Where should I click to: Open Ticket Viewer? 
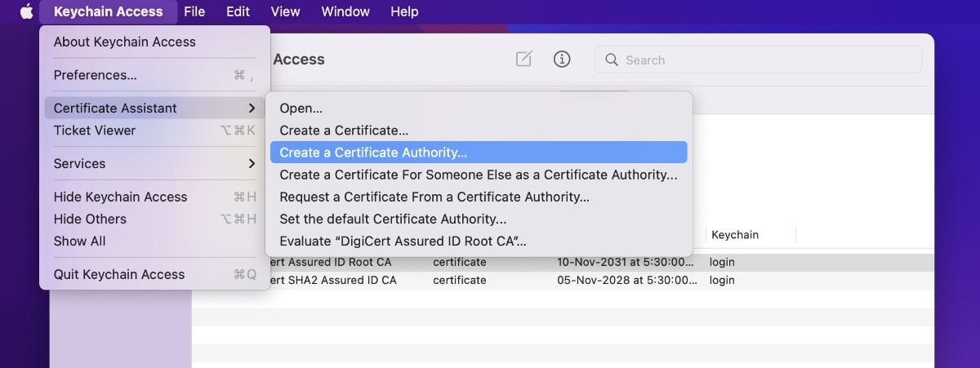[95, 131]
